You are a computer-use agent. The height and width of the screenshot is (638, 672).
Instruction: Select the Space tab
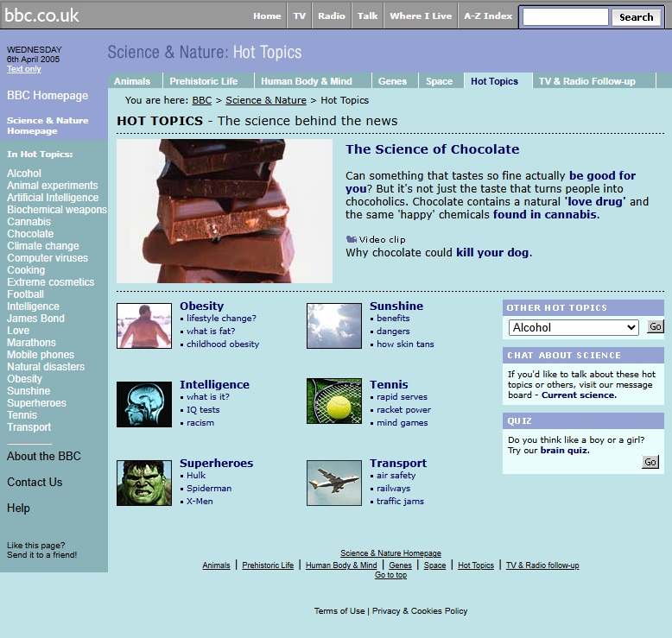(439, 81)
